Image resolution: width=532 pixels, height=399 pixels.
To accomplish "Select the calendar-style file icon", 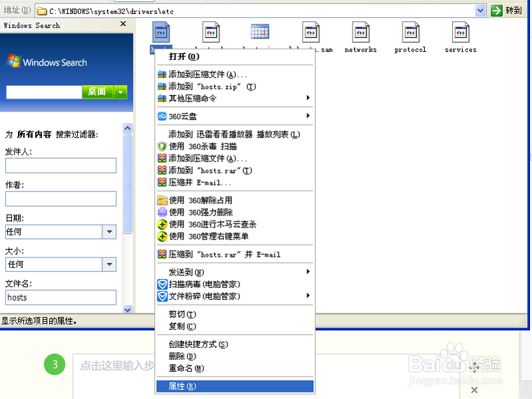I will point(260,31).
